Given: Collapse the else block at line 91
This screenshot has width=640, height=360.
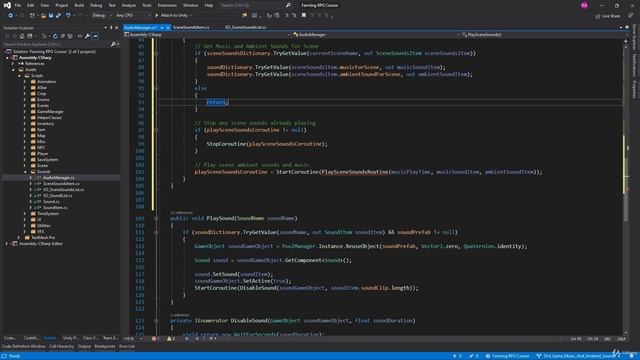Looking at the screenshot, I should 156,88.
